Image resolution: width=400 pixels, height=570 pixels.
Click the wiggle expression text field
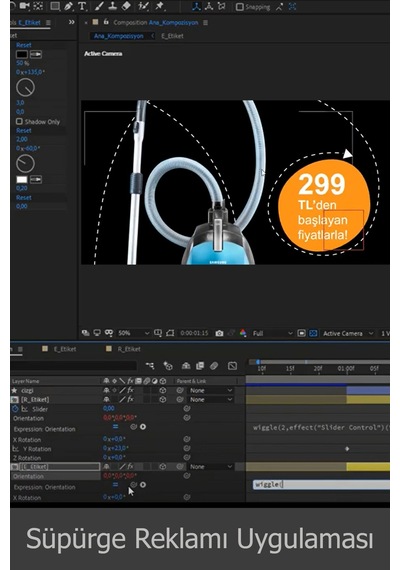pos(321,484)
